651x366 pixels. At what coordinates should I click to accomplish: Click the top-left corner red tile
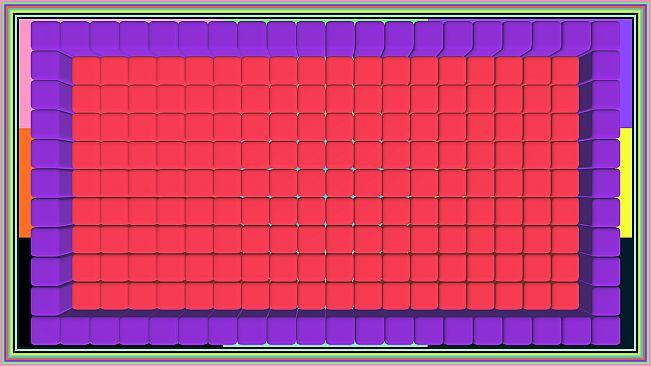pos(86,71)
